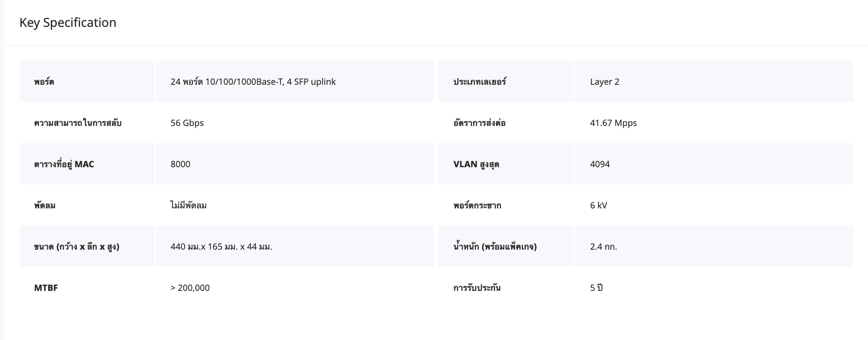Click the 5 ปี warranty value
Image resolution: width=868 pixels, height=340 pixels.
tap(596, 288)
